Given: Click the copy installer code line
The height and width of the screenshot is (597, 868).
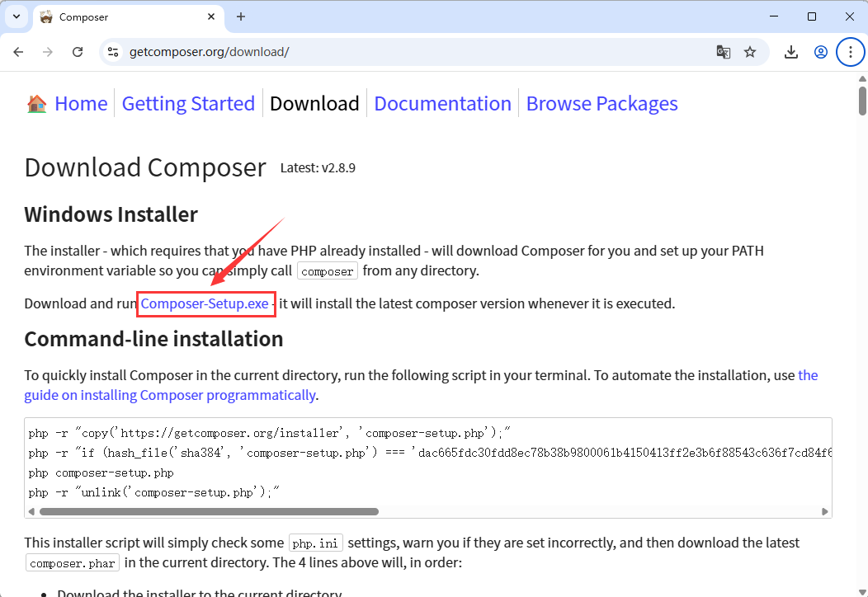Looking at the screenshot, I should [269, 433].
